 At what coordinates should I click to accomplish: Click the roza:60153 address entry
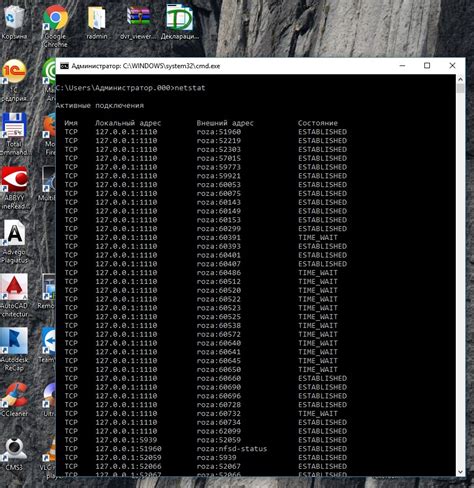[219, 220]
